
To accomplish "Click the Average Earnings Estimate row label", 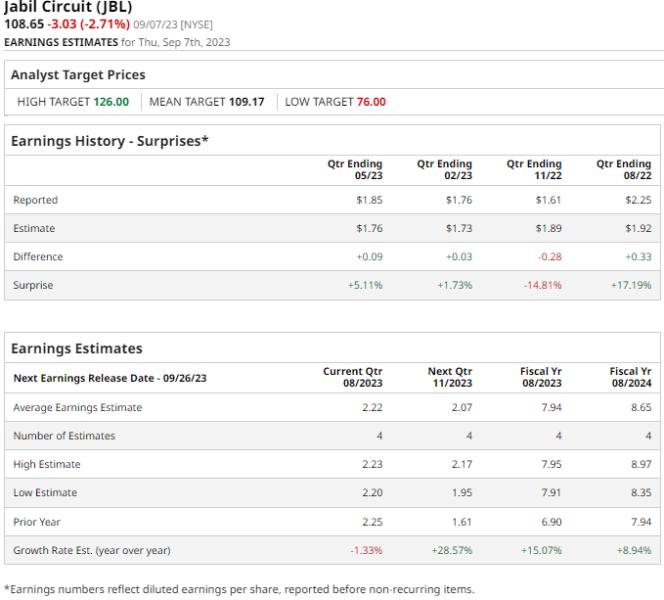I will [x=76, y=409].
